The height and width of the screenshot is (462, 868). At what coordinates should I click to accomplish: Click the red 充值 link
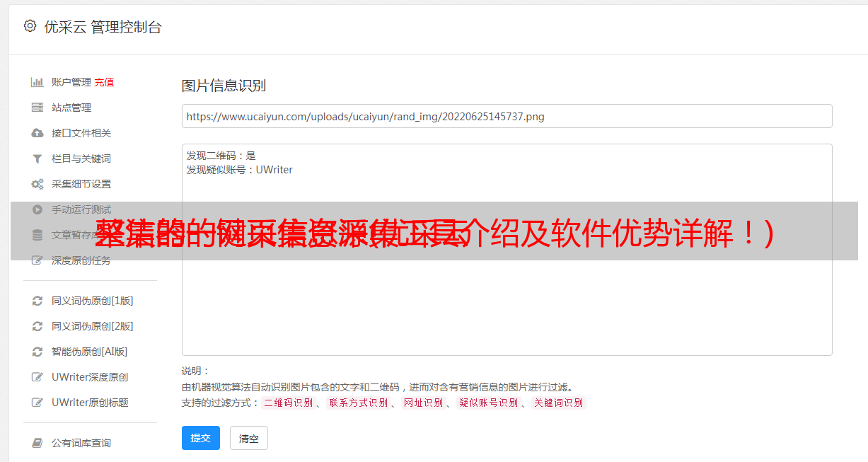104,82
